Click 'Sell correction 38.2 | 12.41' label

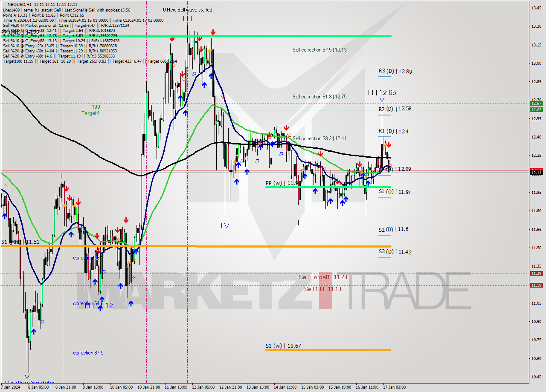click(319, 138)
